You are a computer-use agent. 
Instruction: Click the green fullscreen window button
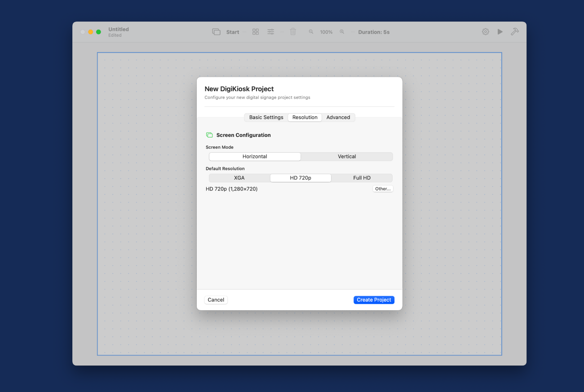[99, 32]
